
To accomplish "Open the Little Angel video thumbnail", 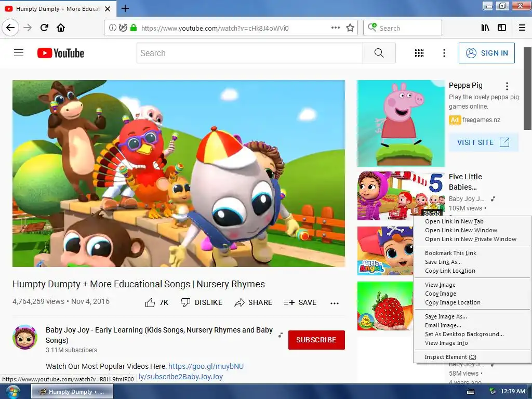I will (385, 251).
